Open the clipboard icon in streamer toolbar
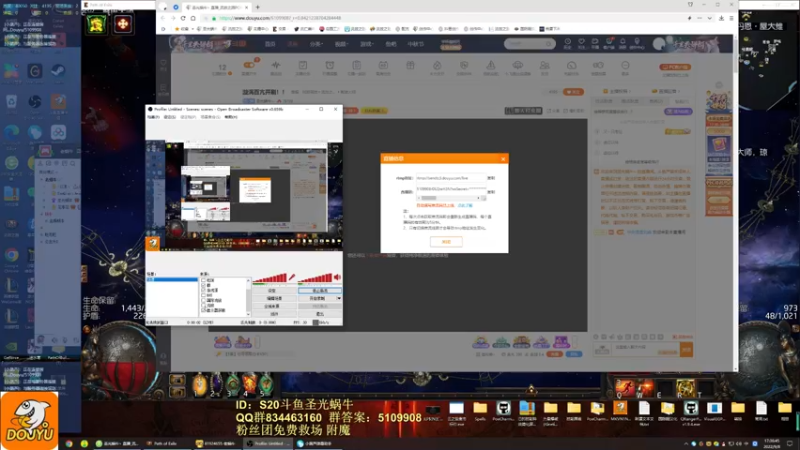Image resolution: width=800 pixels, height=450 pixels. point(357,65)
